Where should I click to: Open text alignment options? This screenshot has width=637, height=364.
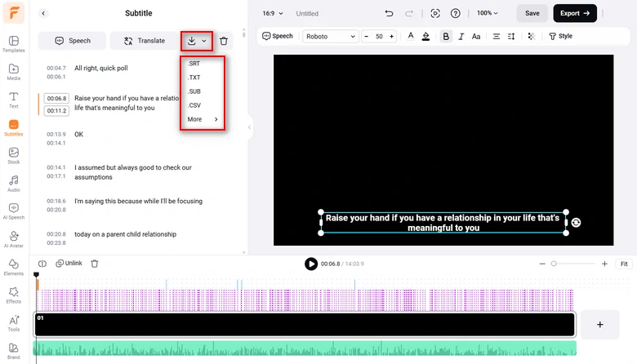coord(496,36)
